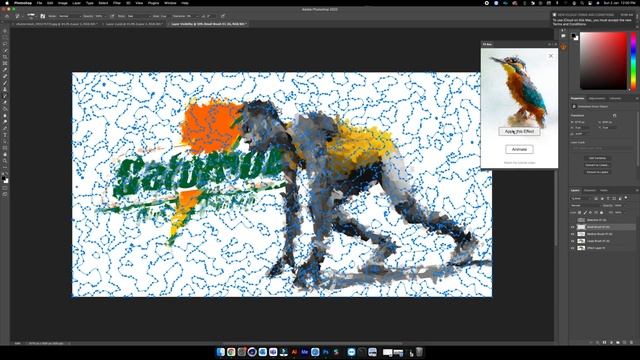Select the Lasso tool

pos(5,44)
